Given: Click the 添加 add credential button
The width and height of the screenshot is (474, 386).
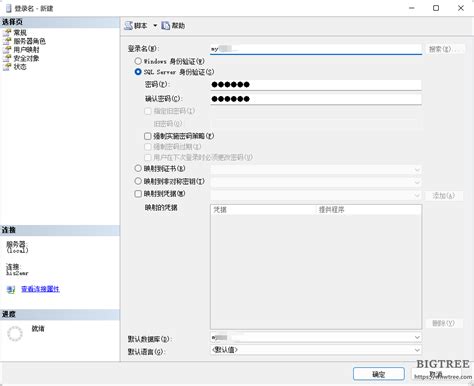Looking at the screenshot, I should 444,196.
